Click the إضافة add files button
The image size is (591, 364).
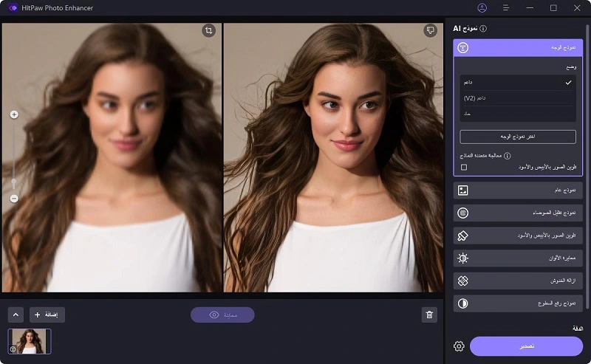47,315
